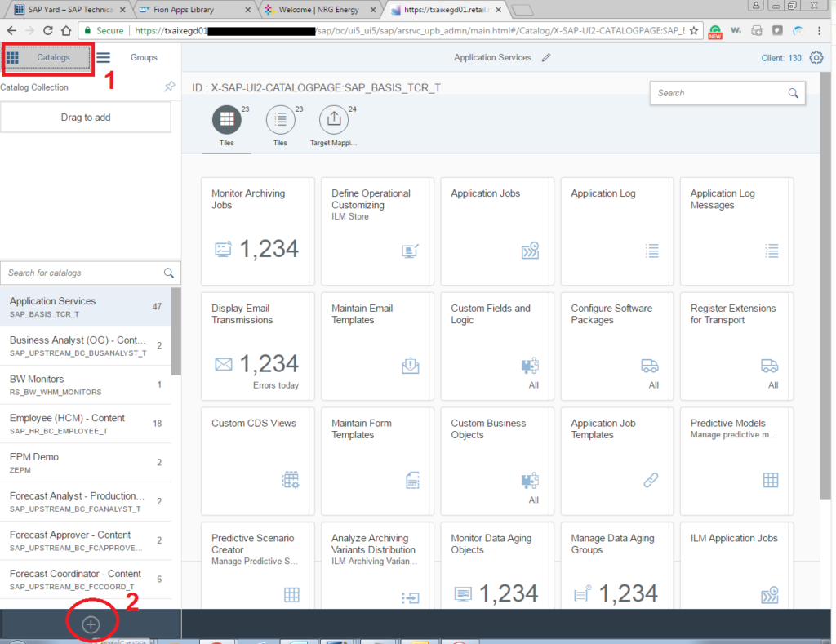Click the green NEW browser extension icon
The height and width of the screenshot is (644, 836).
pos(715,32)
